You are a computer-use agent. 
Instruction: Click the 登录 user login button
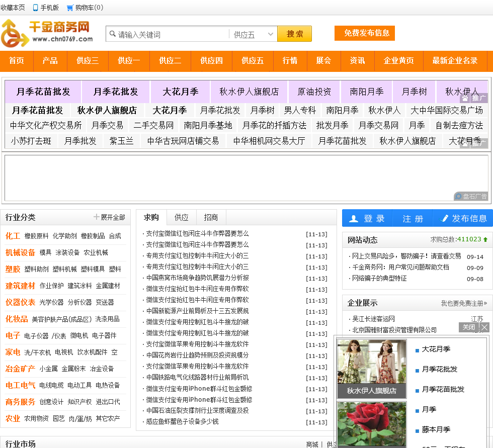367,218
